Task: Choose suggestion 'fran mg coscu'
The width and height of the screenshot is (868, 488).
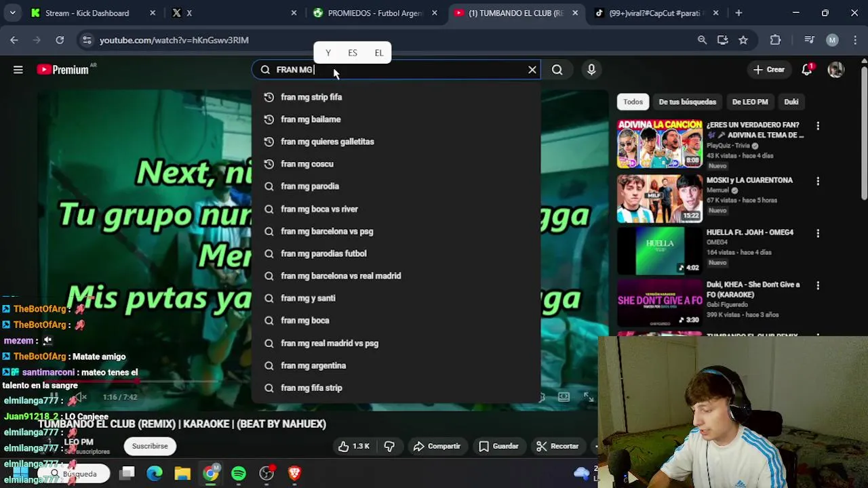Action: click(396, 164)
